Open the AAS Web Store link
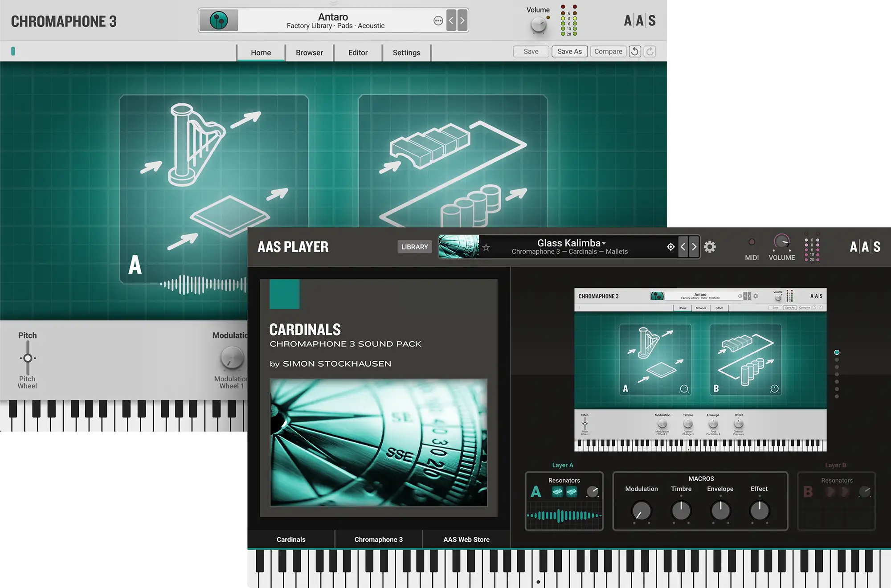This screenshot has width=891, height=588. (x=466, y=539)
